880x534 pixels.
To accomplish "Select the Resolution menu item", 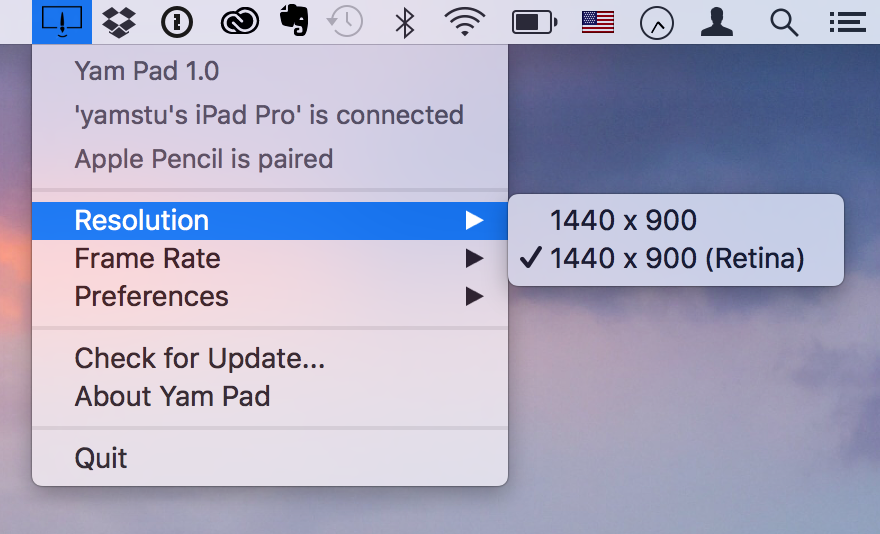I will point(270,220).
